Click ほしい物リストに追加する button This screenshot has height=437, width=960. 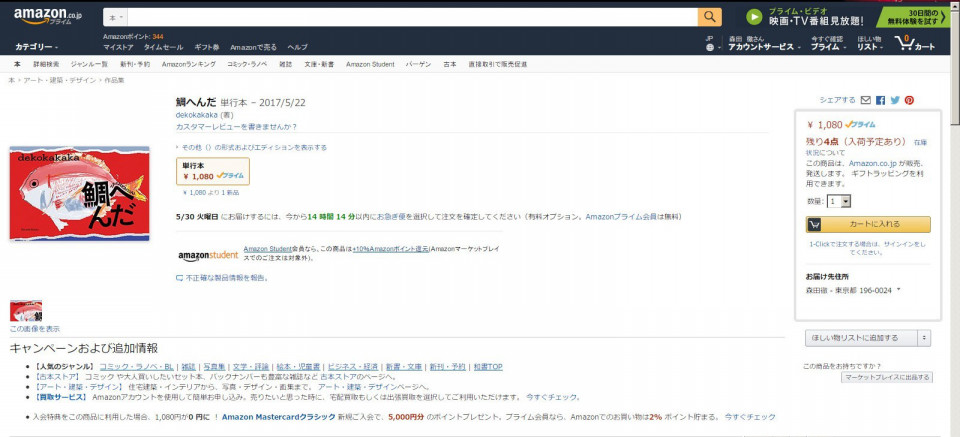point(861,338)
